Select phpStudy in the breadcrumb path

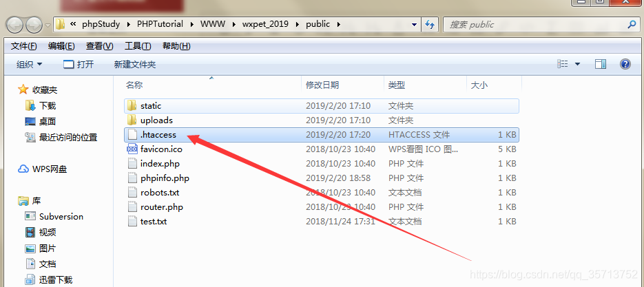coord(101,24)
